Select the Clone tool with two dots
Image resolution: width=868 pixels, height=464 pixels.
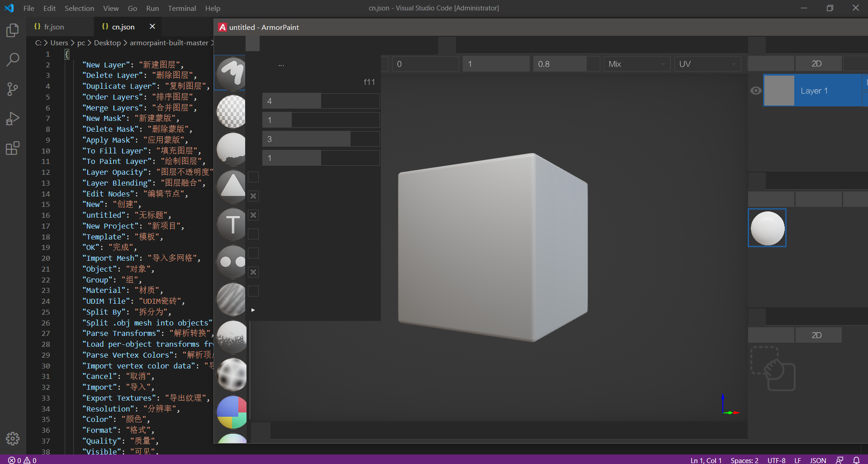(x=231, y=261)
